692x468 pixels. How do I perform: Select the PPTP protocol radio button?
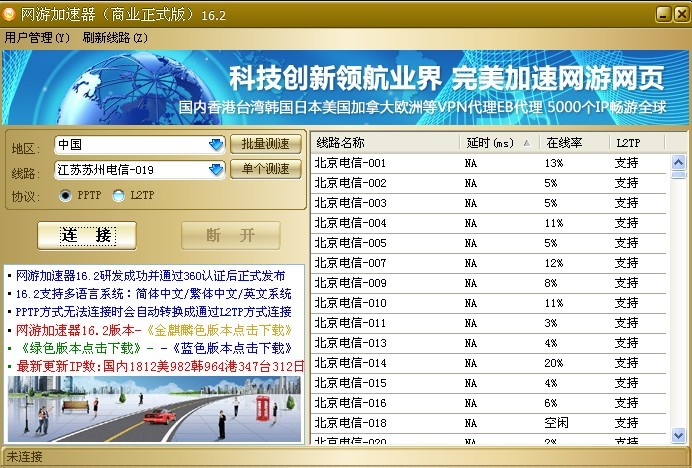coord(65,195)
